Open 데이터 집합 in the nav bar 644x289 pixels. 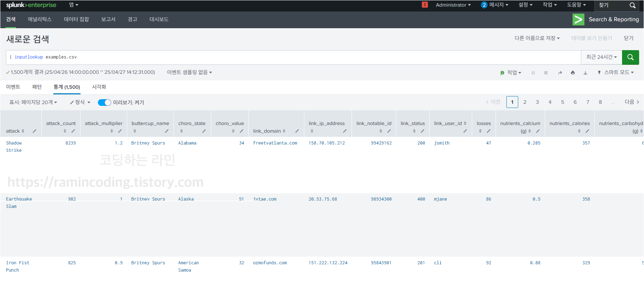tap(76, 19)
